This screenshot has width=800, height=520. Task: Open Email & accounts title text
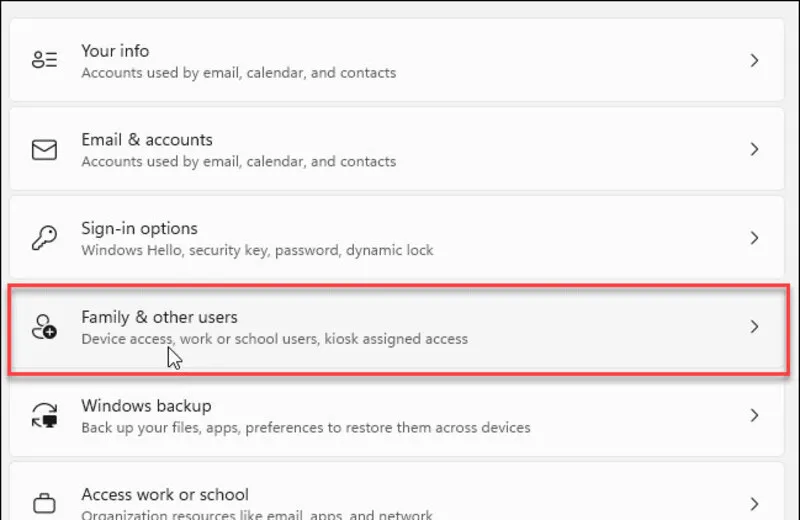tap(147, 140)
